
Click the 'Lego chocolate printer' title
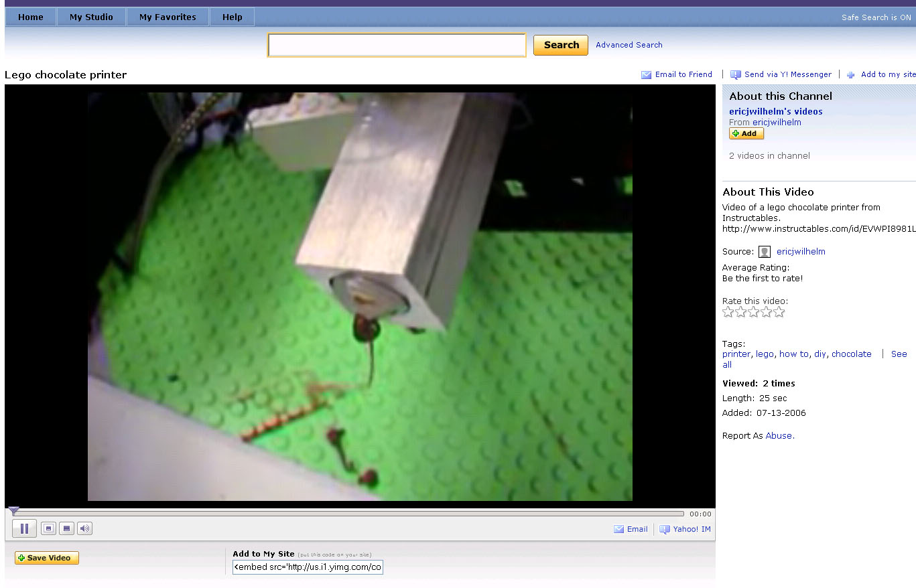66,75
